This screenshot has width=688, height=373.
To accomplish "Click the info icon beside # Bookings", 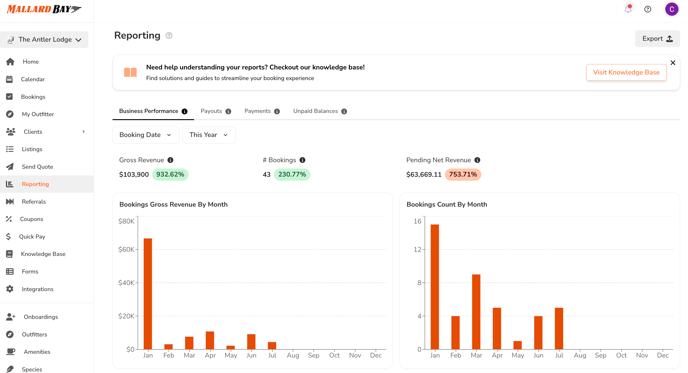I will pyautogui.click(x=302, y=160).
